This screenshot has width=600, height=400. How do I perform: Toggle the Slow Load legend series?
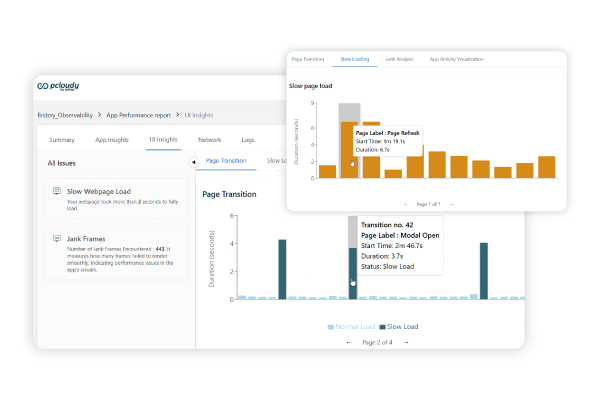(398, 326)
